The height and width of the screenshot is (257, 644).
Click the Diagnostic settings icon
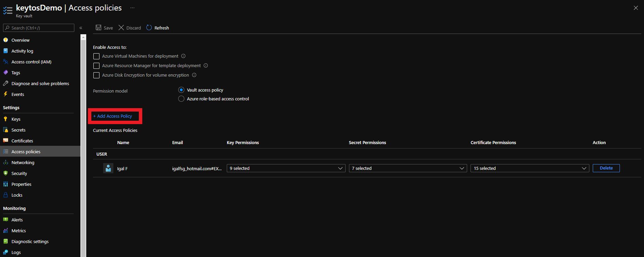click(x=5, y=241)
